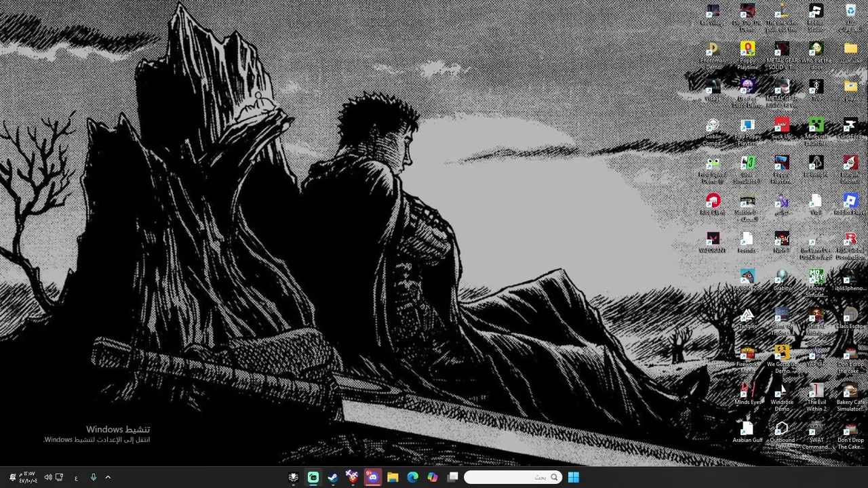868x488 pixels.
Task: Open the Fireworks Mania shortcut
Action: pyautogui.click(x=747, y=360)
